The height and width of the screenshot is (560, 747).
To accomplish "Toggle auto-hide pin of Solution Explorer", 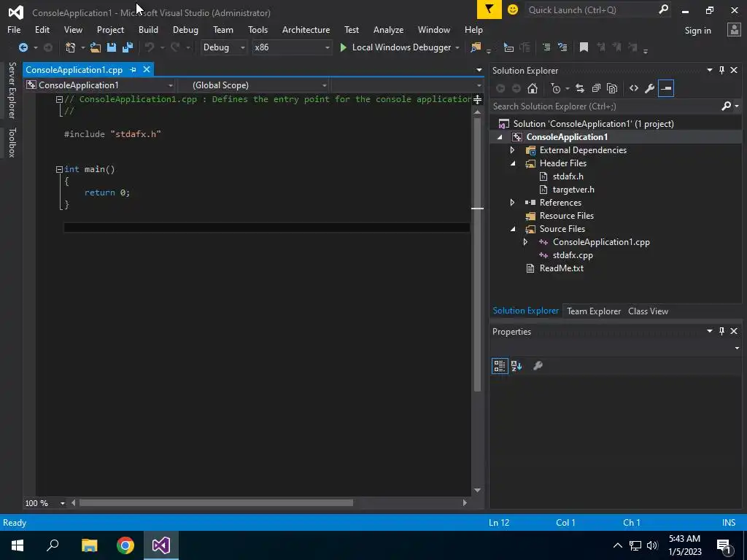I will [x=721, y=70].
